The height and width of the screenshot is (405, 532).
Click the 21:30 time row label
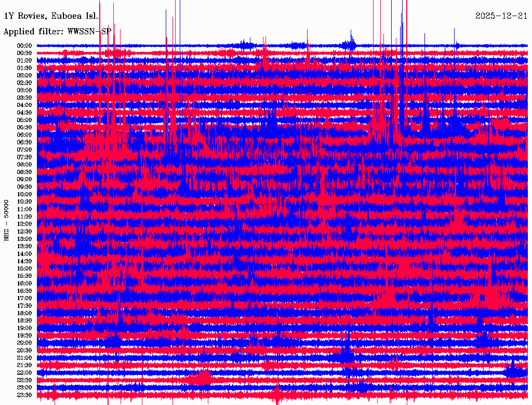[24, 366]
